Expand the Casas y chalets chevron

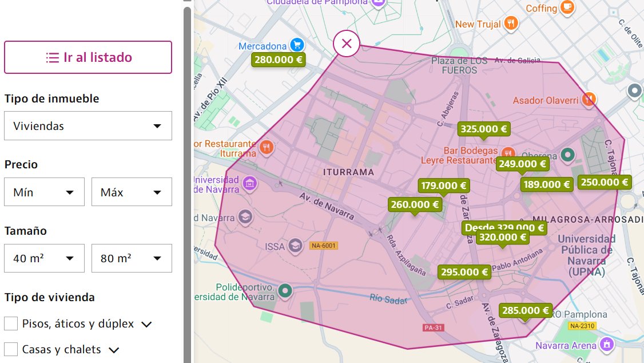113,349
